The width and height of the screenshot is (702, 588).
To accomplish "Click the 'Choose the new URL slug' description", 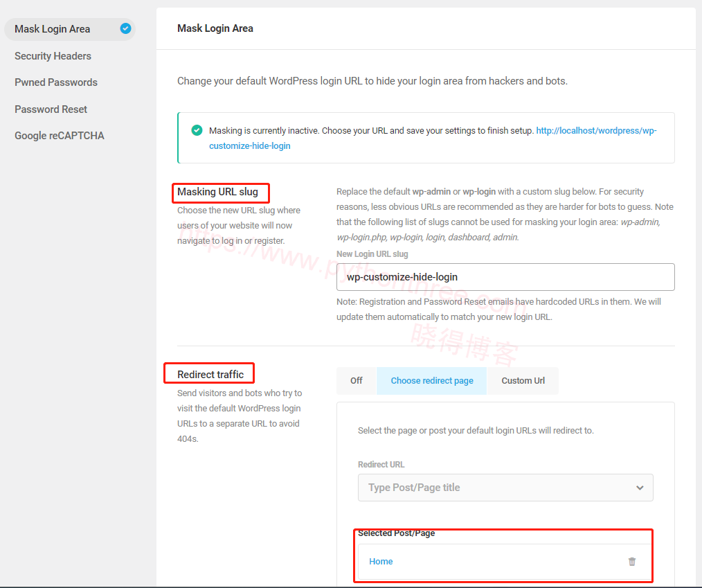I will (x=239, y=226).
